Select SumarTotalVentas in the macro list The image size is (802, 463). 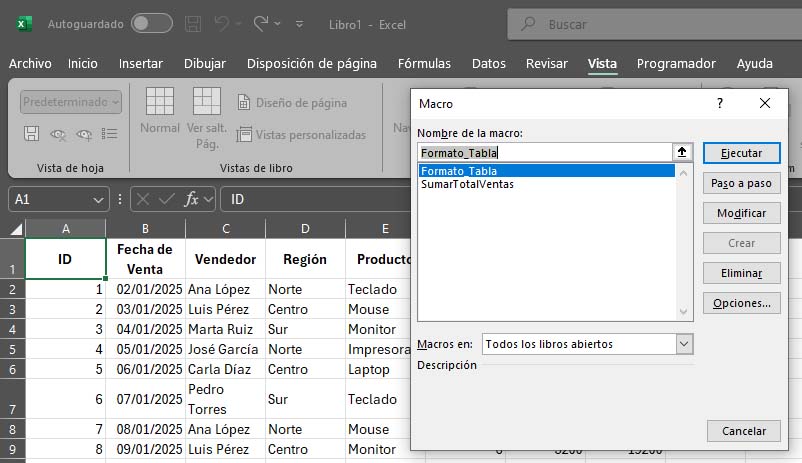pos(467,184)
